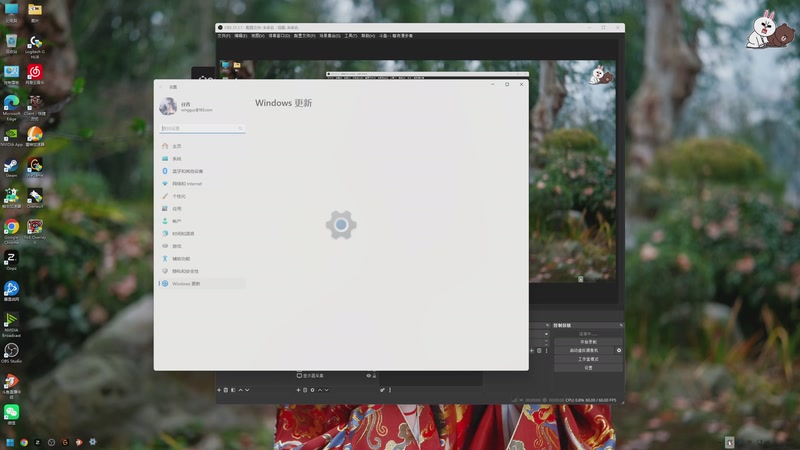Image resolution: width=800 pixels, height=450 pixels.
Task: Add transition with plus icon in OBS
Action: point(532,351)
